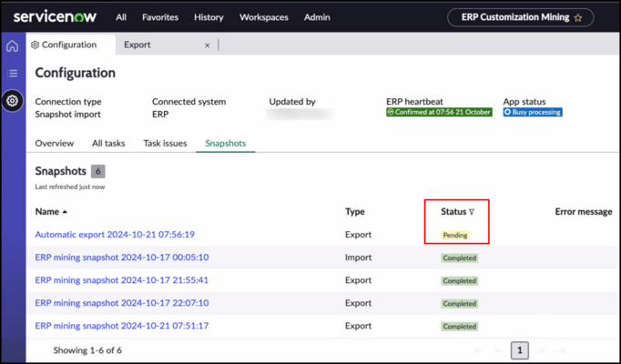621x364 pixels.
Task: Switch to the Configuration tab
Action: click(x=71, y=45)
